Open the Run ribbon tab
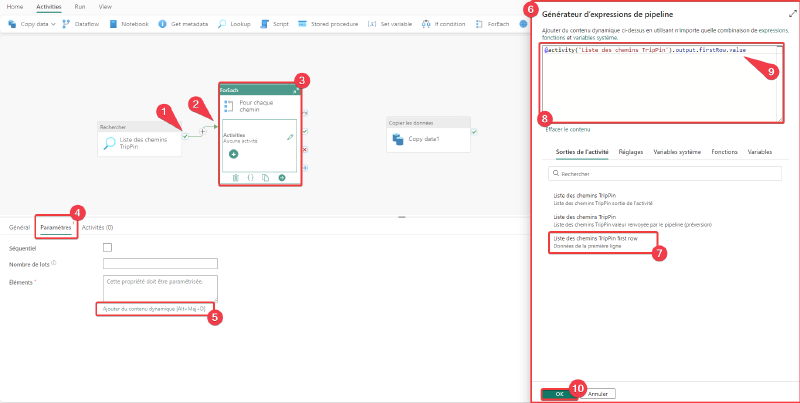This screenshot has height=403, width=800. (x=80, y=7)
